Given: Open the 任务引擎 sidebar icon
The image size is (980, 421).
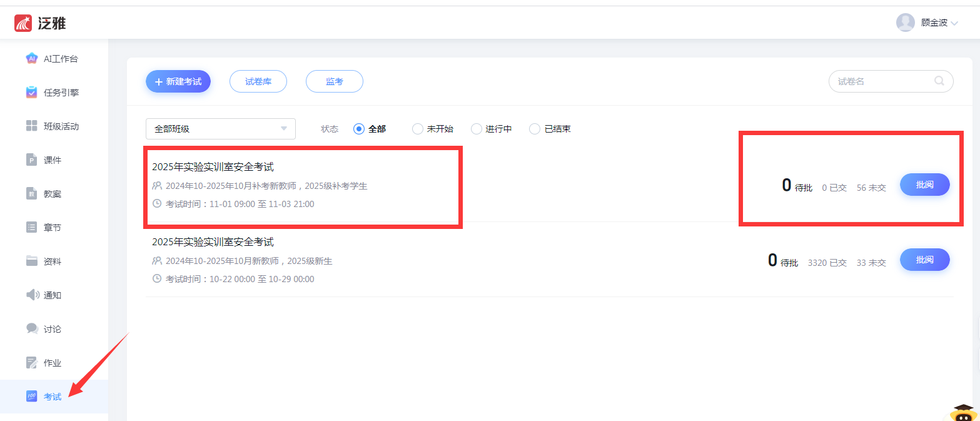Looking at the screenshot, I should tap(32, 93).
